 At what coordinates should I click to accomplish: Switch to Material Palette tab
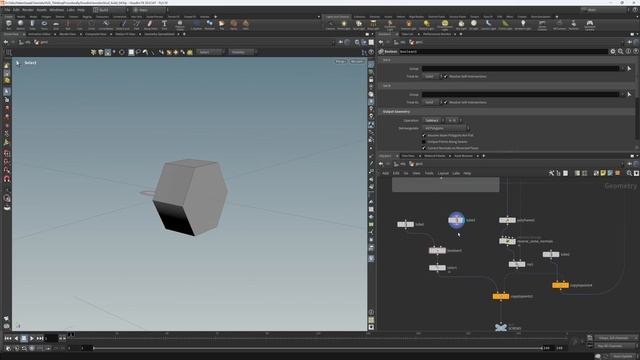pyautogui.click(x=435, y=156)
